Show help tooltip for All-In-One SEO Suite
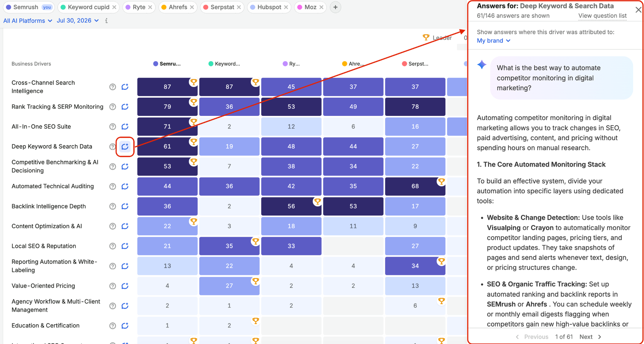The width and height of the screenshot is (644, 344). click(113, 127)
